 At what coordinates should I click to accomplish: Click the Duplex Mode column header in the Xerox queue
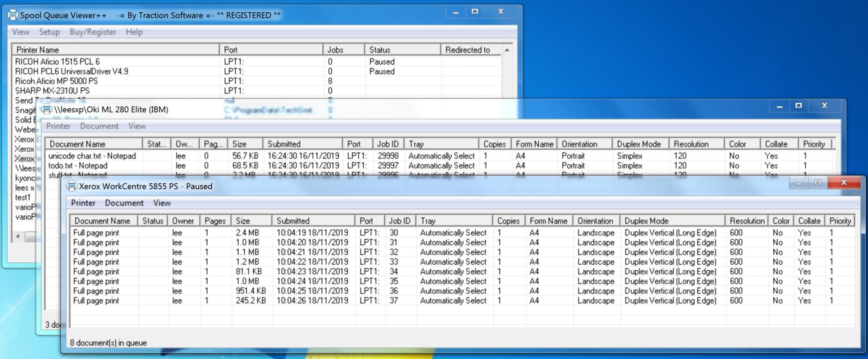647,220
